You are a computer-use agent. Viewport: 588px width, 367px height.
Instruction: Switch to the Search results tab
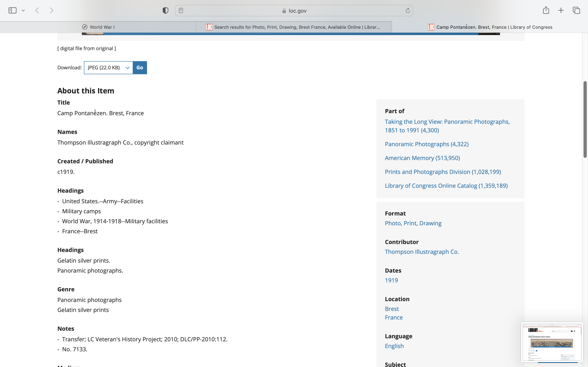(294, 27)
